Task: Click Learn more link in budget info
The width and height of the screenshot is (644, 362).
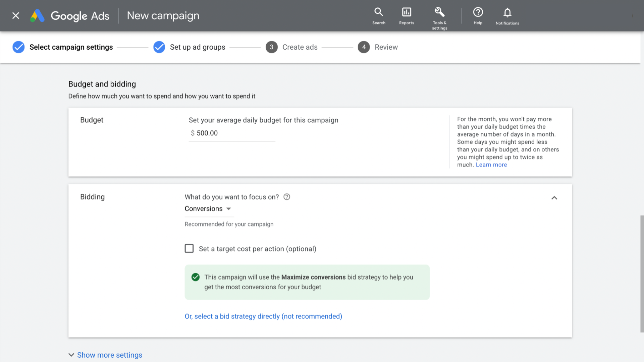Action: tap(491, 165)
